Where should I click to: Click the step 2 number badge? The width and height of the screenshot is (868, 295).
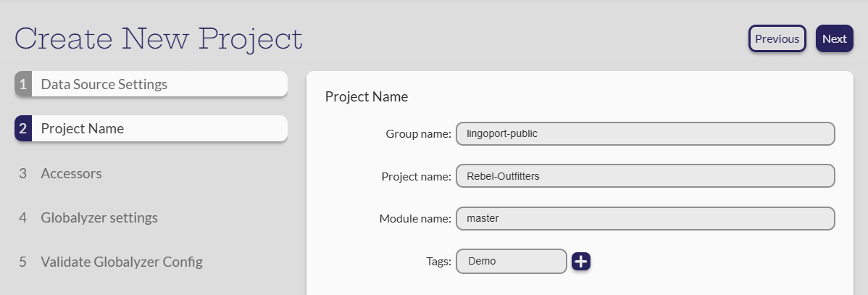pos(22,129)
